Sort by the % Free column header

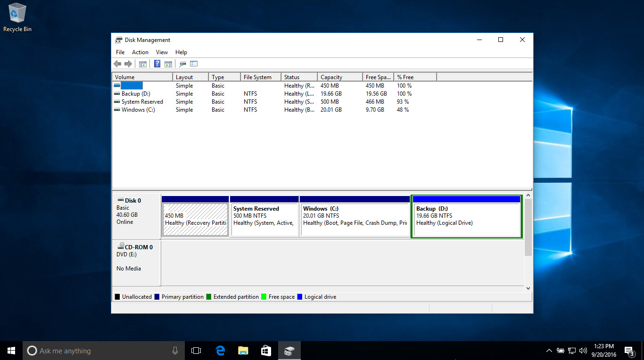[416, 77]
